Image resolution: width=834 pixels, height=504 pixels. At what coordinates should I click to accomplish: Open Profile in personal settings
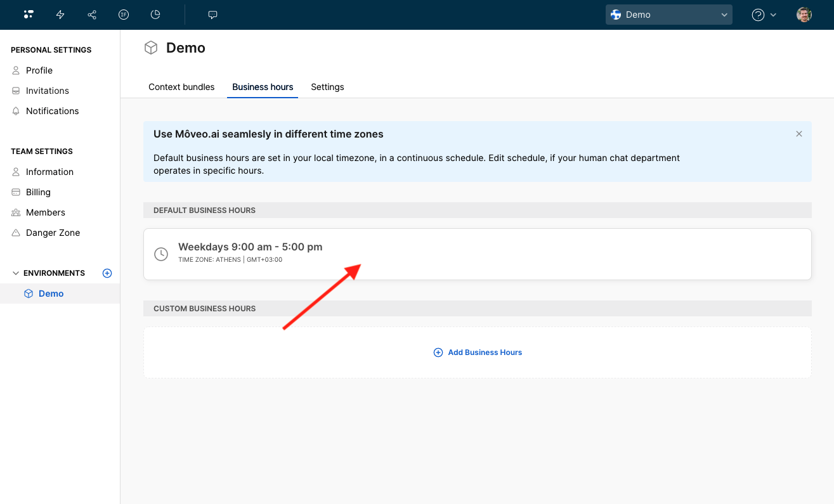[x=39, y=70]
